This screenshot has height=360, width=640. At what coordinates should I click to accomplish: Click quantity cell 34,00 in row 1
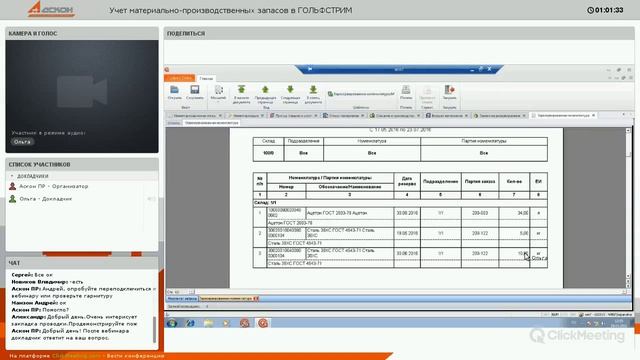point(514,213)
